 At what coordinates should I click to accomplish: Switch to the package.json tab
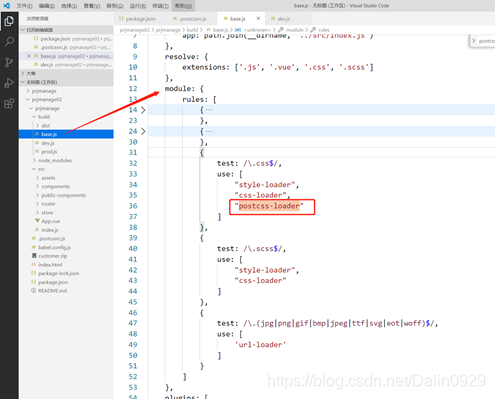[x=140, y=19]
